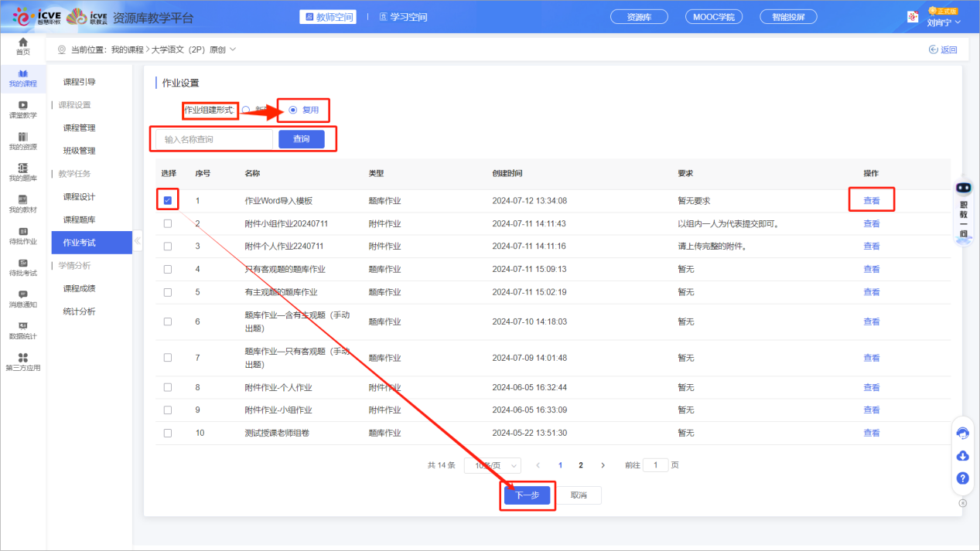Open 课堂教学 icon in left sidebar
The width and height of the screenshot is (980, 551).
point(23,109)
